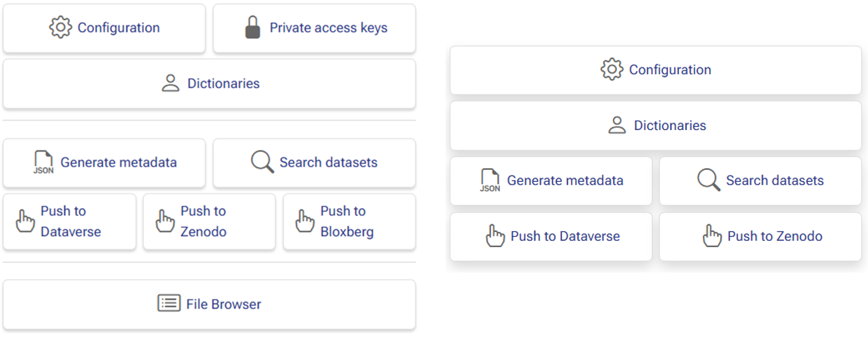Select Push to Bloxberg

click(349, 222)
